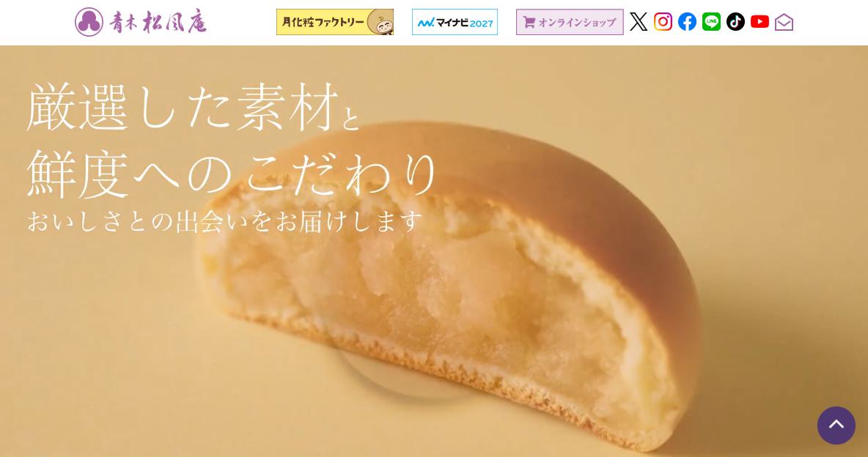Go to the オンラインショップ page
Screen dimensions: 868x457
click(x=570, y=22)
